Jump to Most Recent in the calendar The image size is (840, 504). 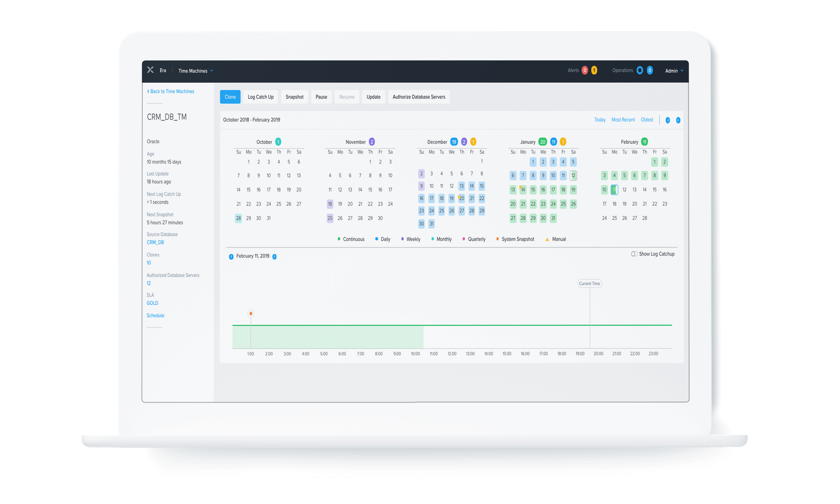[623, 120]
